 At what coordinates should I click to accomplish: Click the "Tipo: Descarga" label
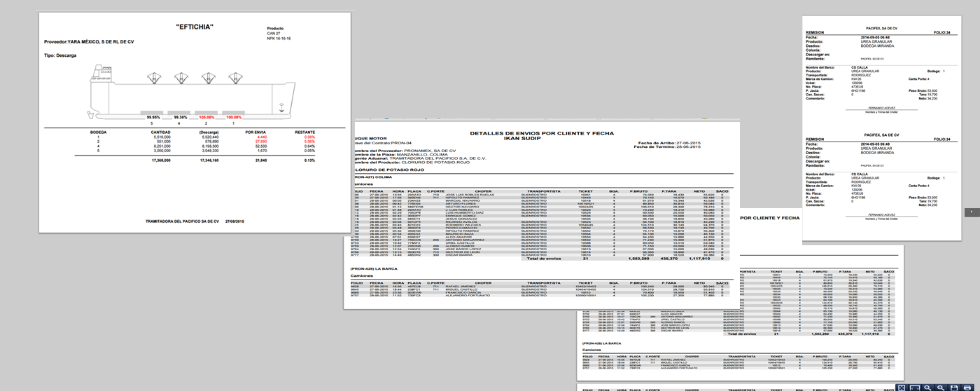tap(60, 55)
